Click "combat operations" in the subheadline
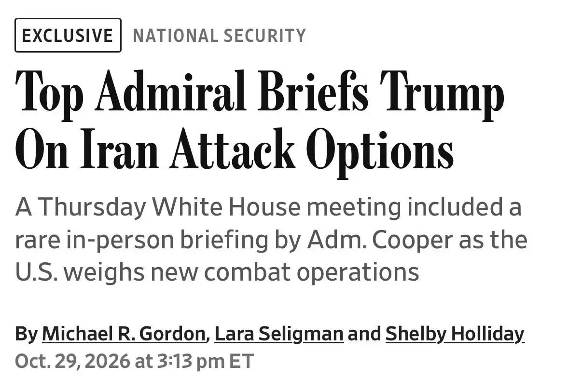Viewport: 582px width, 392px height. [311, 273]
